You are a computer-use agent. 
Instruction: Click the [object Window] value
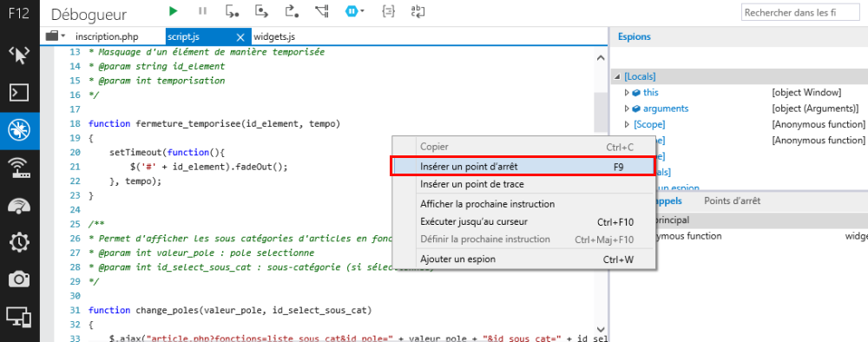click(806, 92)
